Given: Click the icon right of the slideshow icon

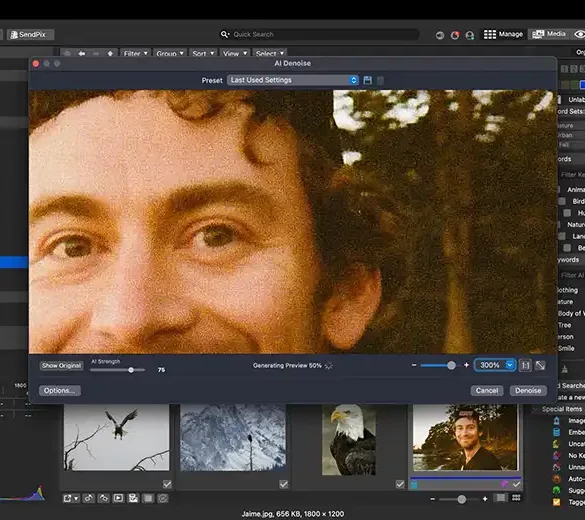Looking at the screenshot, I should 133,498.
